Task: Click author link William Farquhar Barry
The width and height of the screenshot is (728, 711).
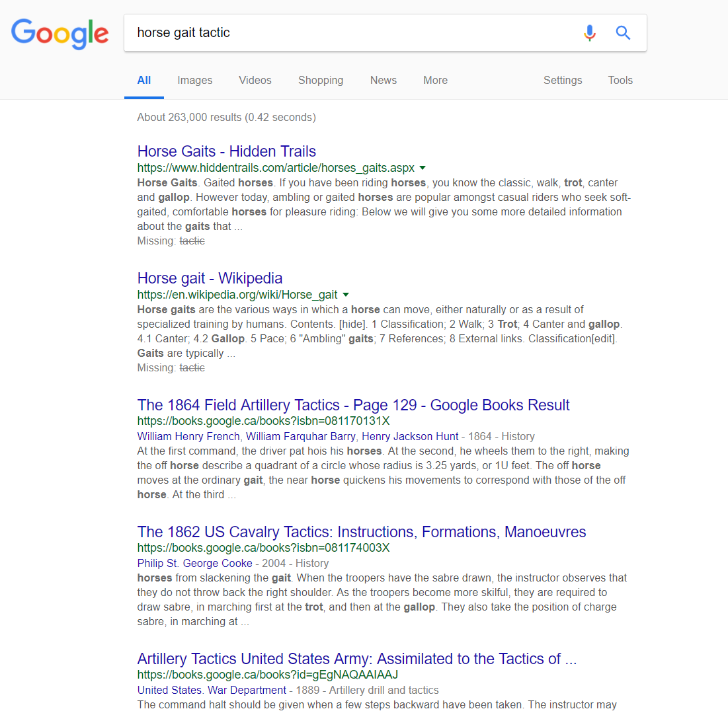Action: pos(300,436)
